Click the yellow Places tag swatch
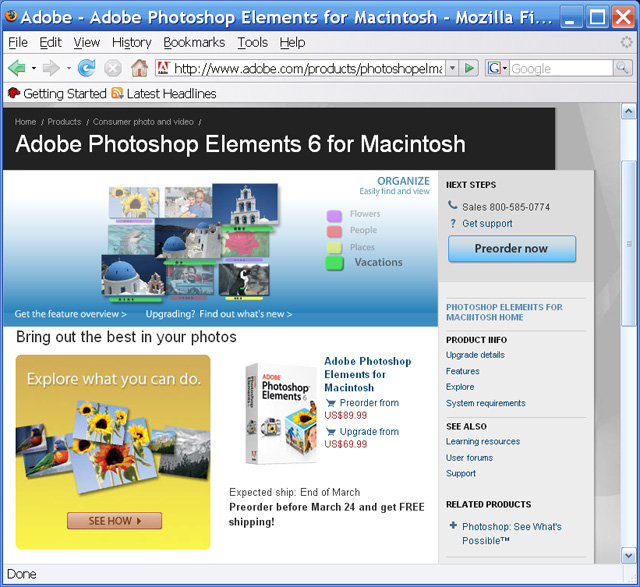 click(x=334, y=248)
